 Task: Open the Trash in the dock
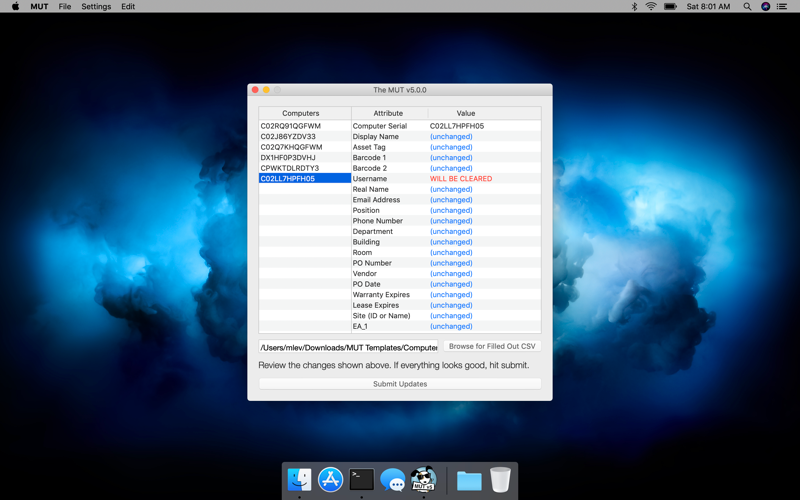click(x=500, y=480)
